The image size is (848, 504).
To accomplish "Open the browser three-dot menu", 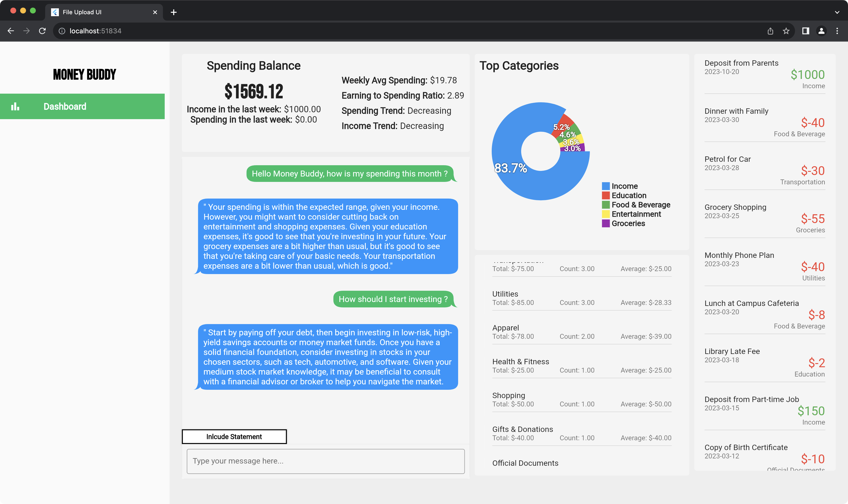I will [x=837, y=31].
